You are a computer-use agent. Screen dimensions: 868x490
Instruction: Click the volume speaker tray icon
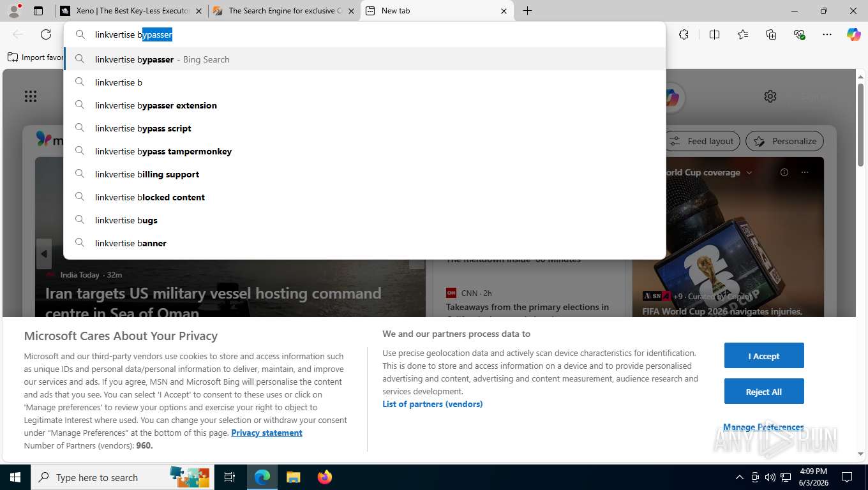tap(770, 477)
